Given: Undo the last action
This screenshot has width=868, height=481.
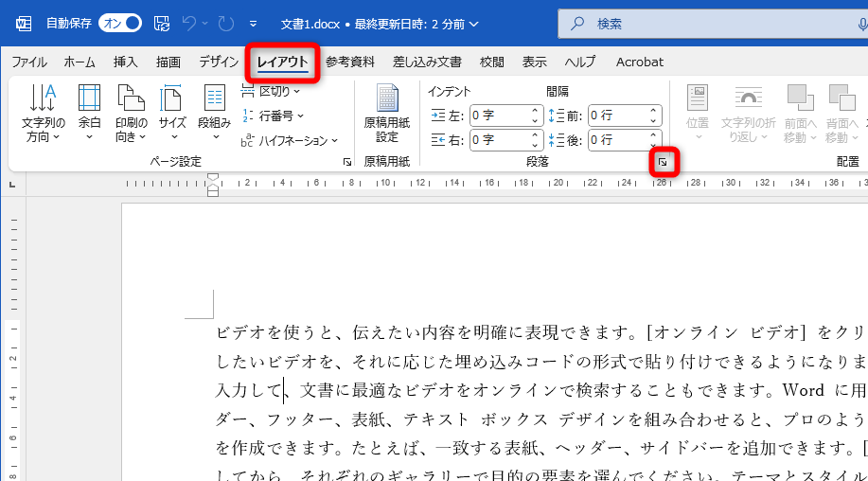Looking at the screenshot, I should pyautogui.click(x=189, y=24).
